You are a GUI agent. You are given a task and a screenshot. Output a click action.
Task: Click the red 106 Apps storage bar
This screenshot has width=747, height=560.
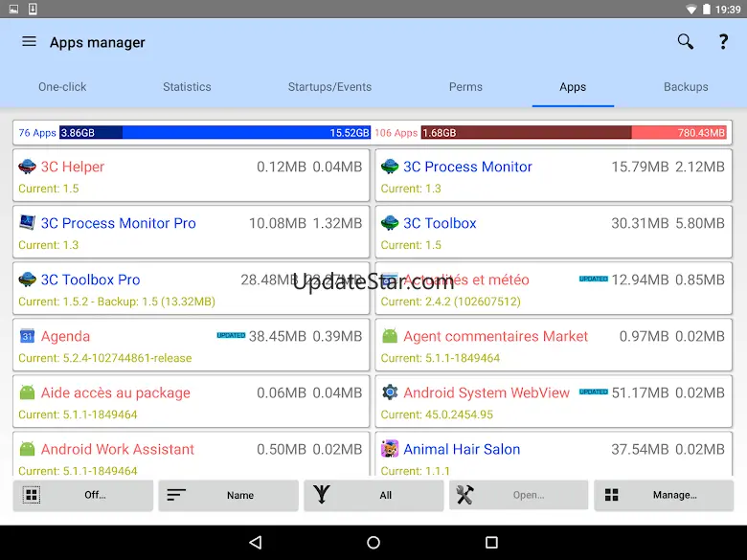click(x=574, y=132)
